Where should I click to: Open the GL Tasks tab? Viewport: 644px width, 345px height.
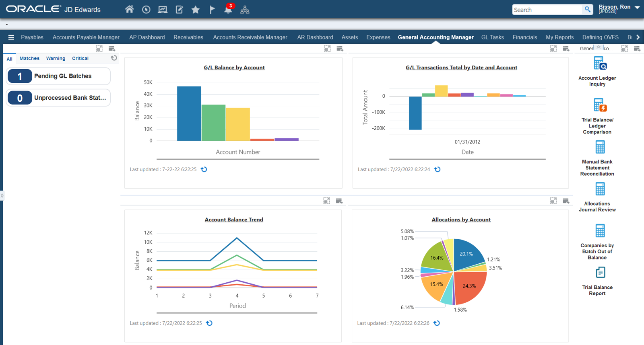[x=492, y=37]
